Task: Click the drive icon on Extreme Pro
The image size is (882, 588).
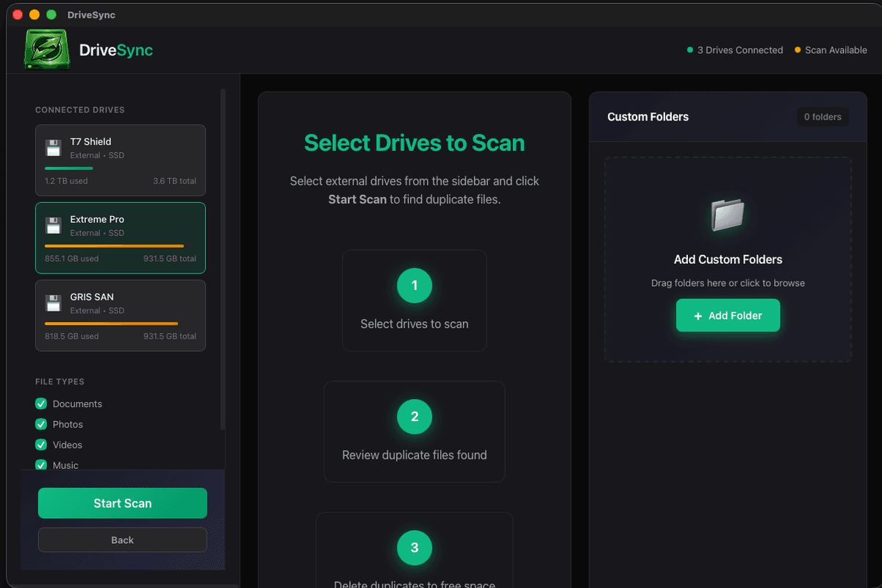Action: [x=53, y=225]
